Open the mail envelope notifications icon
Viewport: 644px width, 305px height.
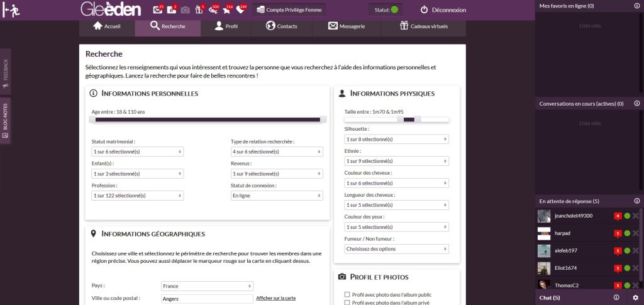pos(158,10)
